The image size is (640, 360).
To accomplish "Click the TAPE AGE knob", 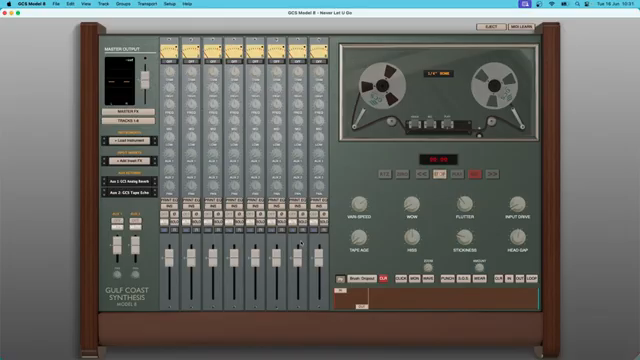I will 359,237.
